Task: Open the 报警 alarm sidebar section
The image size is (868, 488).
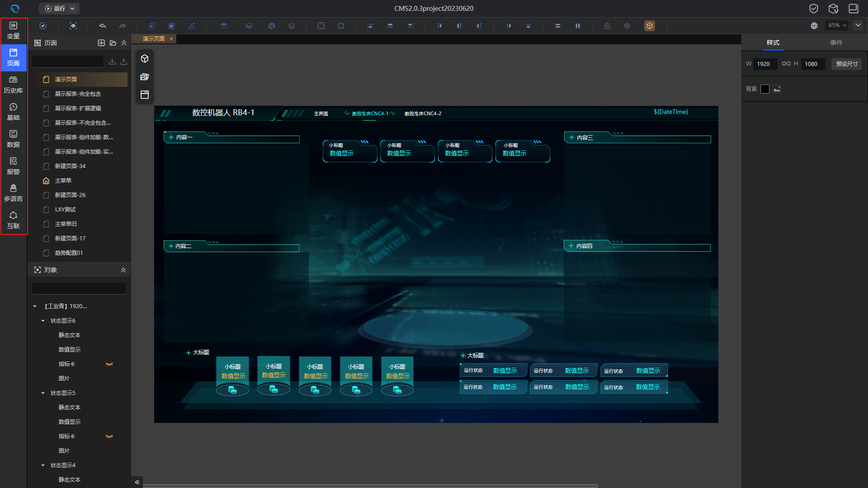Action: [x=14, y=166]
